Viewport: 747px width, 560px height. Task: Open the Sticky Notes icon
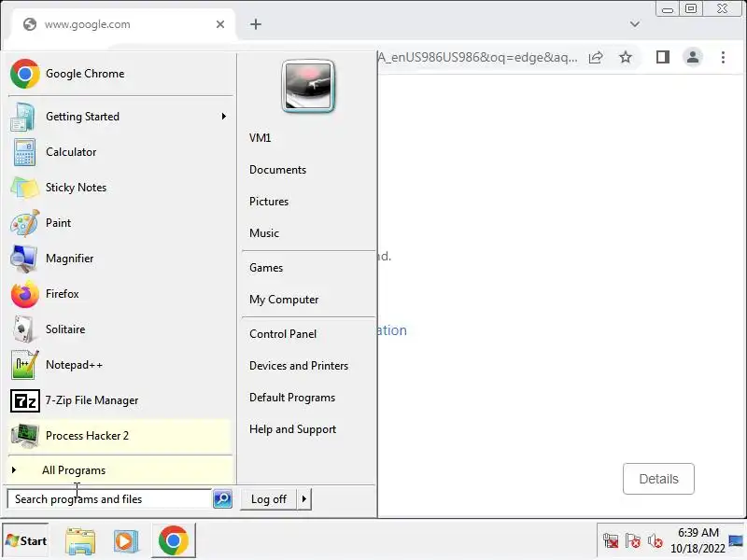[24, 188]
